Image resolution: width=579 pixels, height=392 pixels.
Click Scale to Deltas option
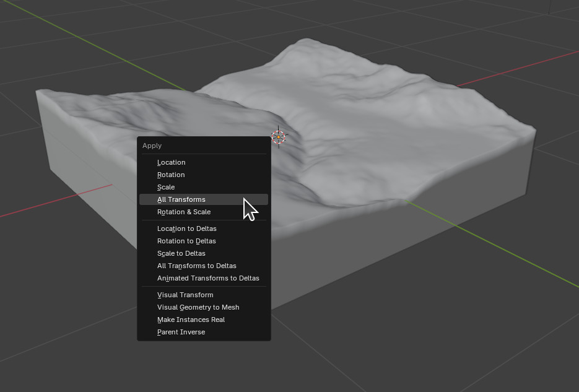181,253
